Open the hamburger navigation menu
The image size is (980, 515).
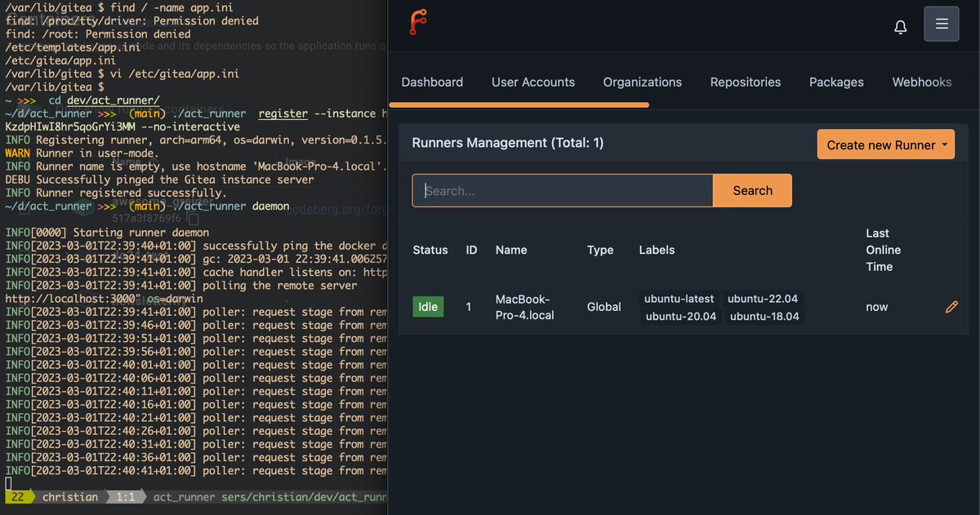click(941, 24)
